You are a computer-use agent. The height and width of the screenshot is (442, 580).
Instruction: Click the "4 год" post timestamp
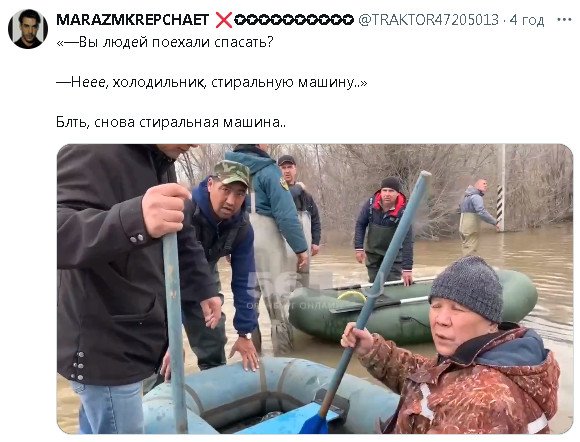coord(527,20)
